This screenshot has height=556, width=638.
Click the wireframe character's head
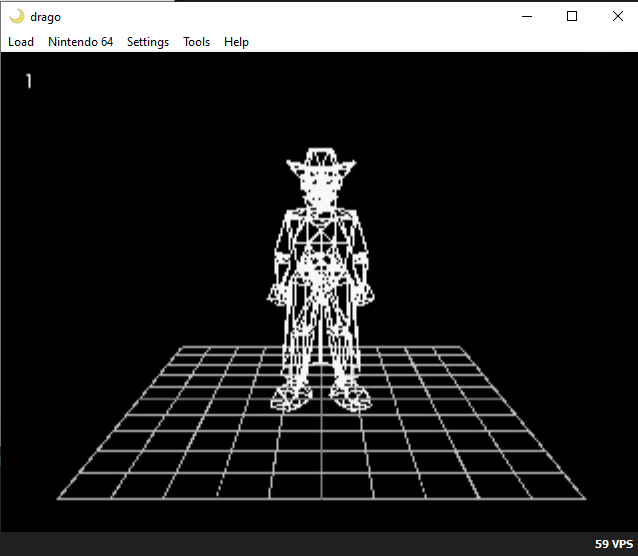click(x=320, y=192)
